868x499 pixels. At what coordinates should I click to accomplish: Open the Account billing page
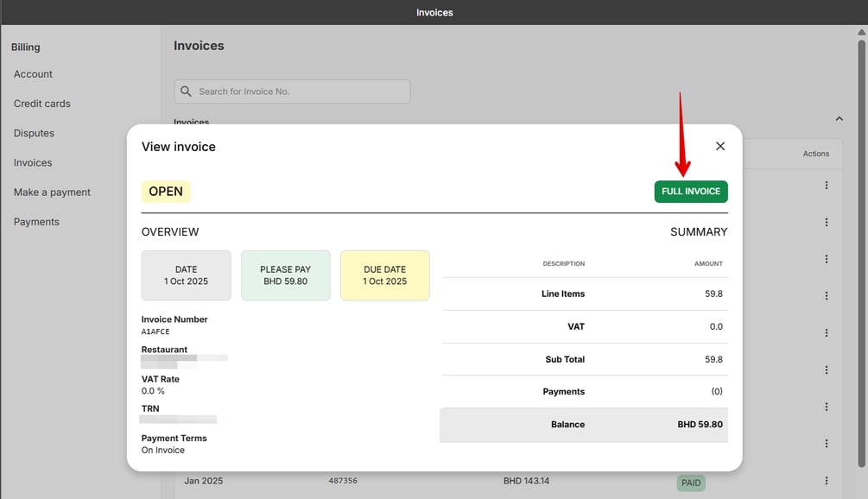click(33, 74)
